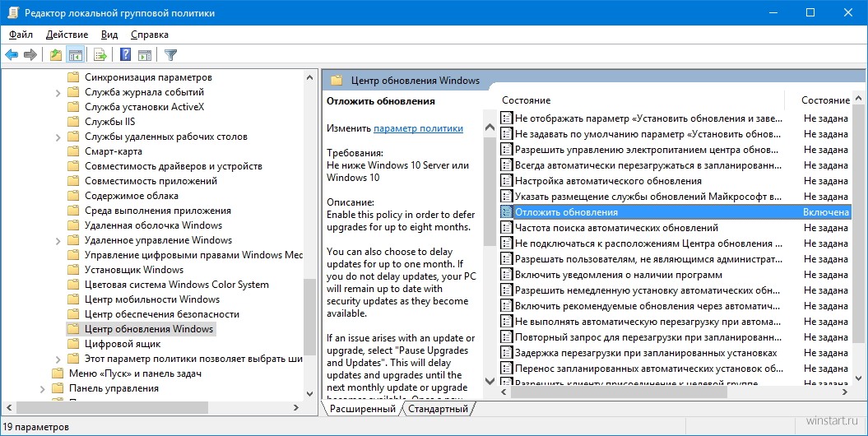Switch to the Расширенный tab

click(363, 409)
